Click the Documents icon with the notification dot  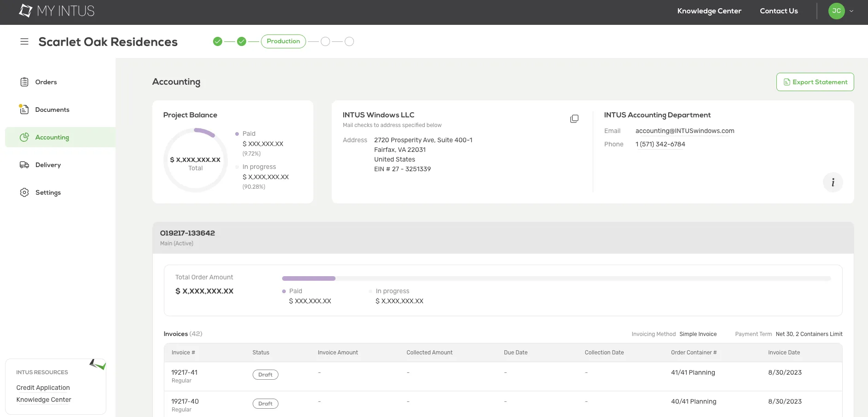click(24, 109)
